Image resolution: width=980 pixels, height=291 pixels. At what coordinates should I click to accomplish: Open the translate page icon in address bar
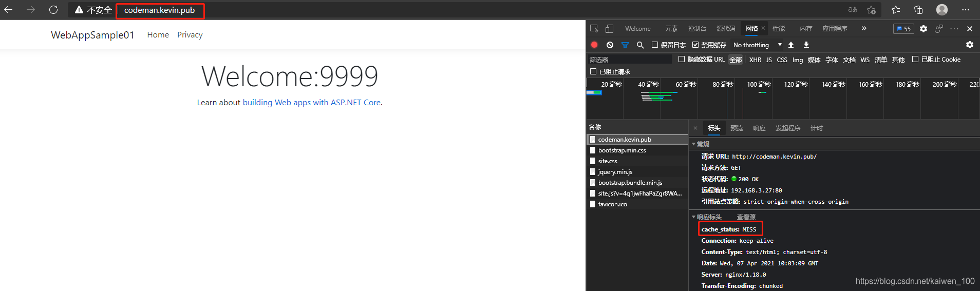(853, 10)
